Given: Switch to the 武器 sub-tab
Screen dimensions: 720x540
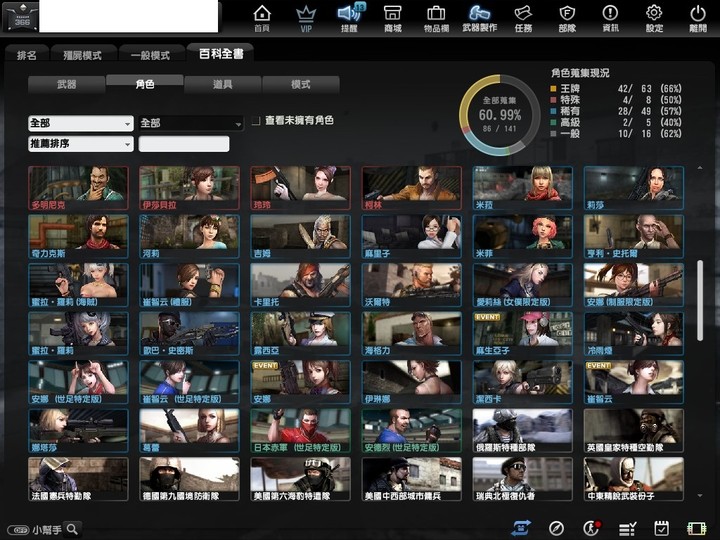Looking at the screenshot, I should [x=67, y=84].
